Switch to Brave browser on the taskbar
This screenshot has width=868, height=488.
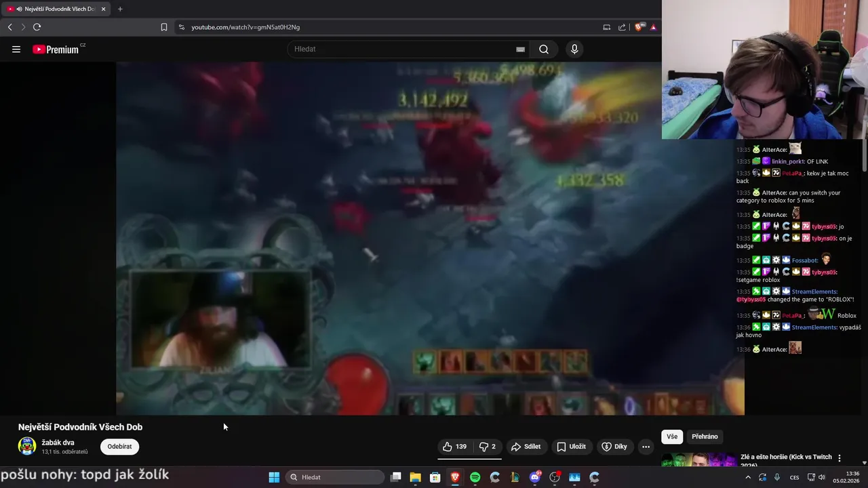point(455,477)
